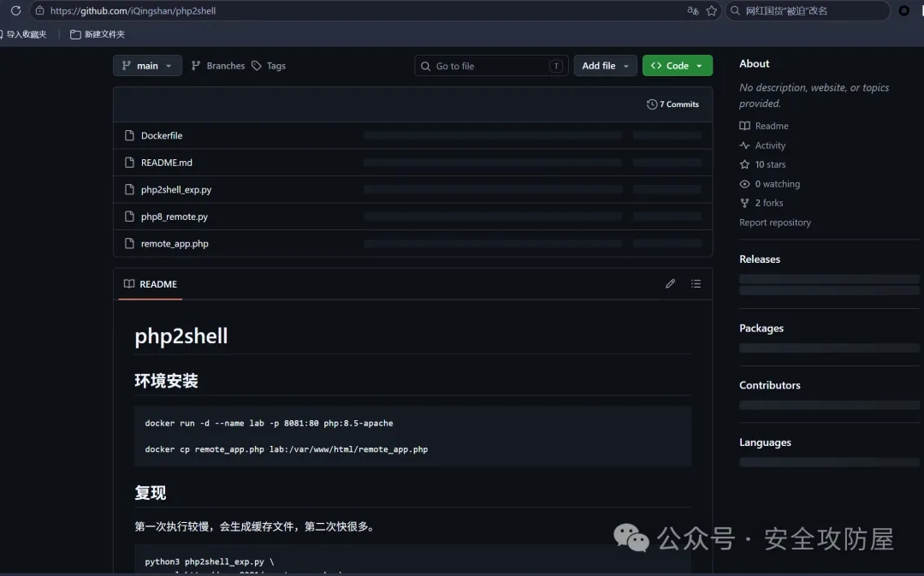The image size is (924, 576).
Task: Click the file icon beside Dockerfile
Action: [x=129, y=135]
